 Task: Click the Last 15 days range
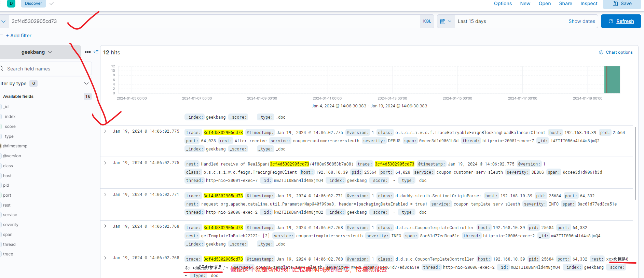point(472,21)
